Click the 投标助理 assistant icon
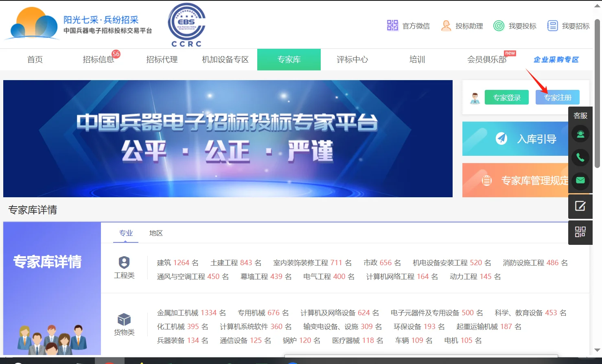The image size is (602, 364). (446, 25)
